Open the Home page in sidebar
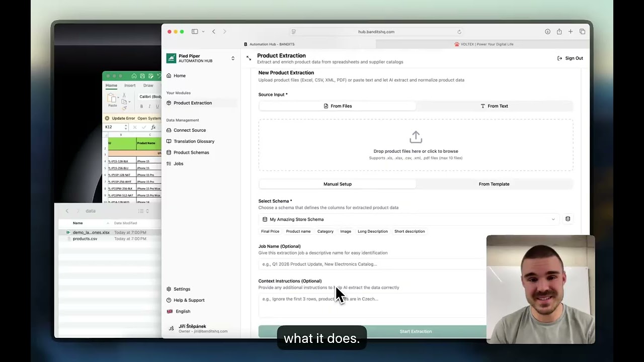 [x=179, y=75]
